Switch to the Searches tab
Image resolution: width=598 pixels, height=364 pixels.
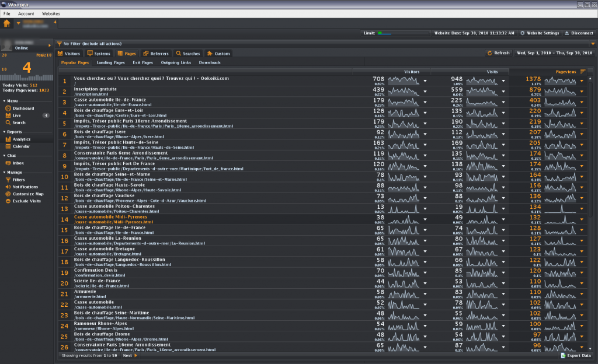(x=187, y=53)
